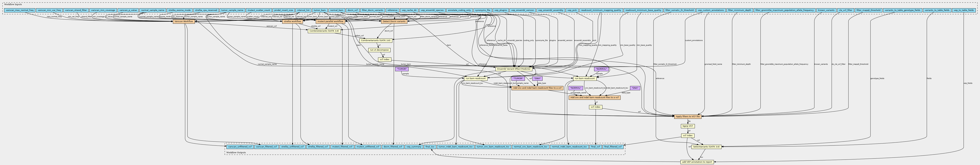The width and height of the screenshot is (980, 165).
Task: Click the filter_somatic_llr_threshold input
Action: point(679,10)
